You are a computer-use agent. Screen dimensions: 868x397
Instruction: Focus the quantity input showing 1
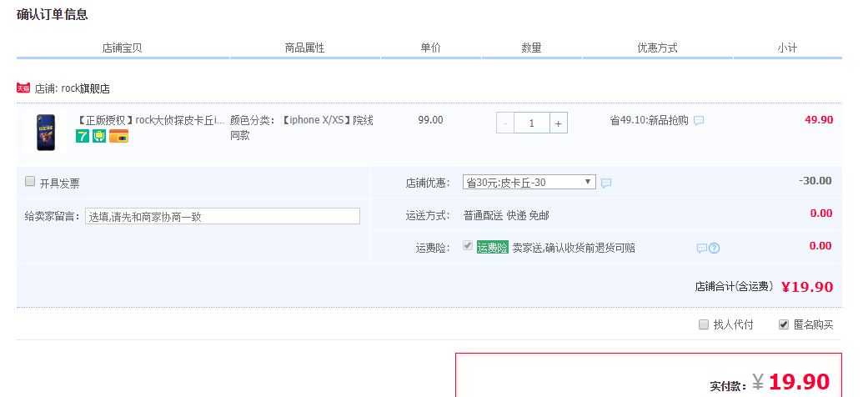(531, 123)
